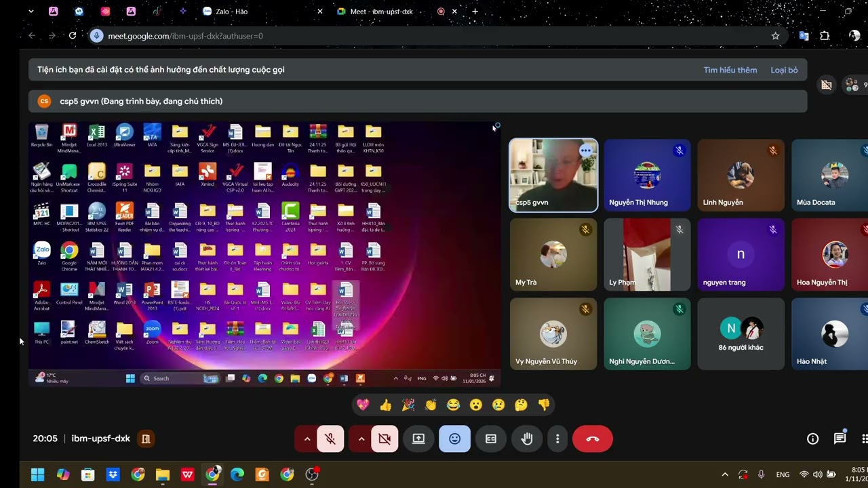
Task: Click the Google Translate extension icon
Action: 804,36
